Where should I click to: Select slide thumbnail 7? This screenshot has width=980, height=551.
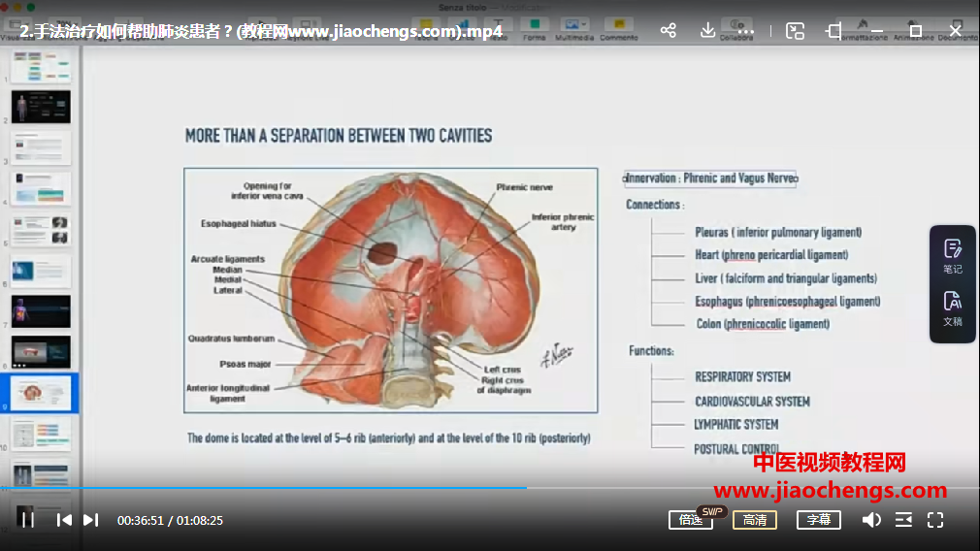(x=41, y=311)
